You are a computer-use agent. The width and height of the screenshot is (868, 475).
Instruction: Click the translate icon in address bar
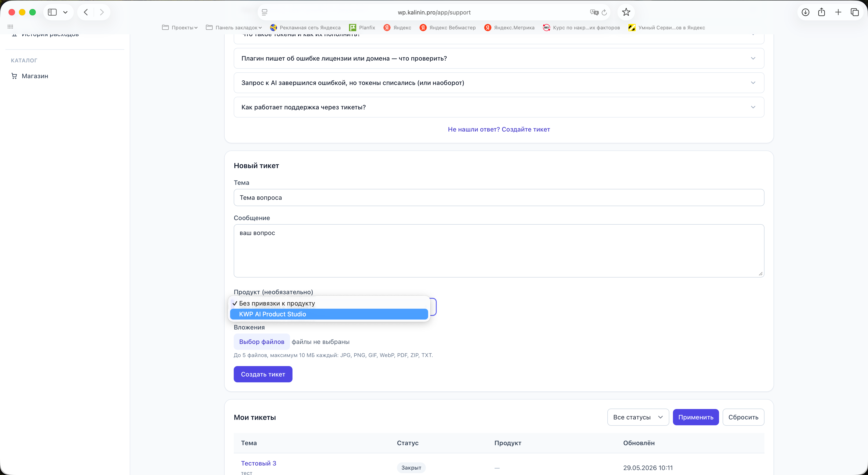594,12
